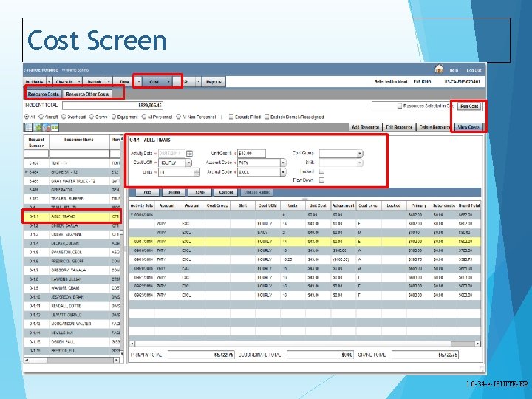
Task: Check Exclude Demob/Reassigned checkbox
Action: [267, 117]
